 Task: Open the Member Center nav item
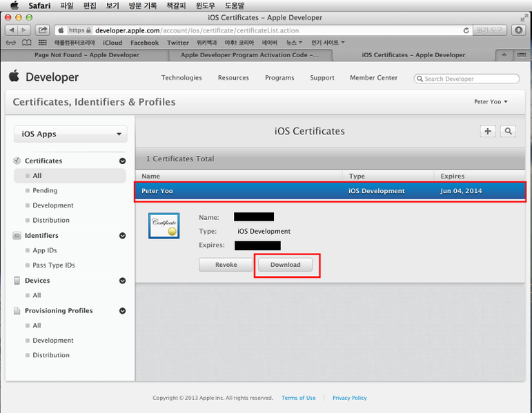[373, 78]
